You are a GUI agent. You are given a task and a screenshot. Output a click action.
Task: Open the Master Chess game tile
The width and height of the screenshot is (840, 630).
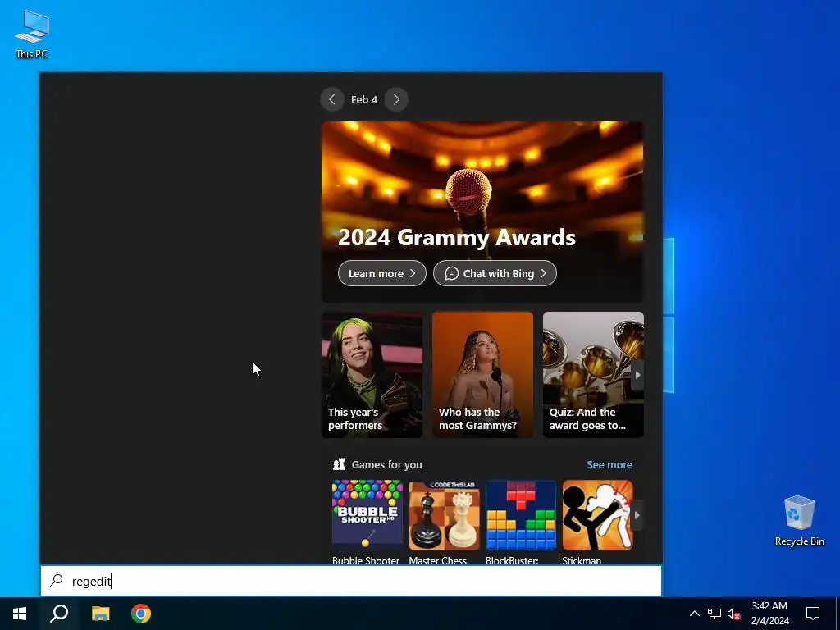click(x=444, y=523)
